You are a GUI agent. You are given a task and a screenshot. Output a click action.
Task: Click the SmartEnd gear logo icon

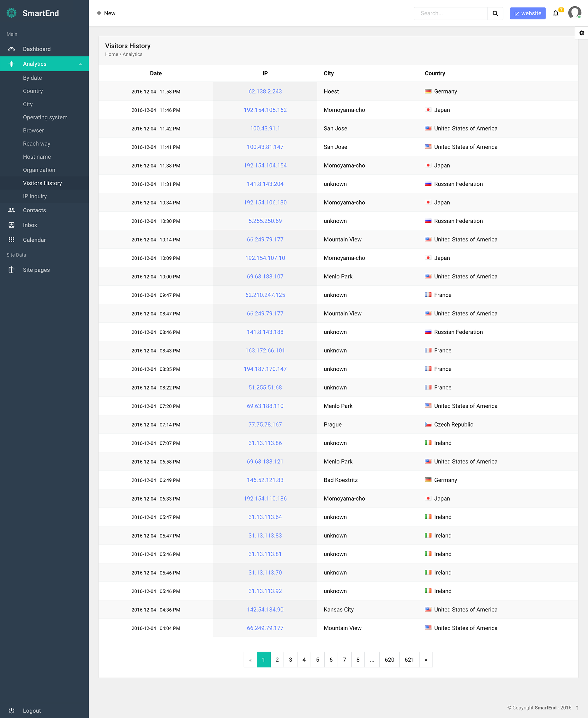pos(11,13)
